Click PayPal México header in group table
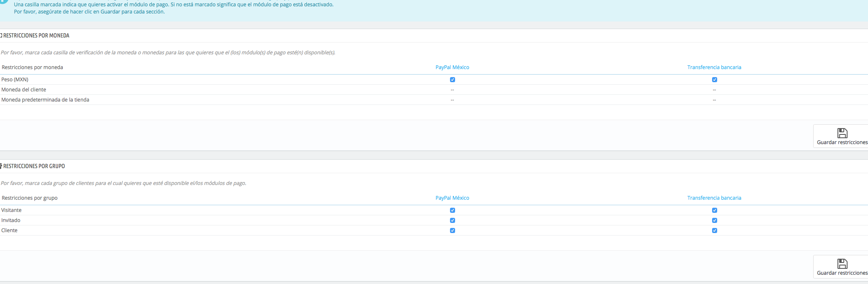 [x=452, y=198]
